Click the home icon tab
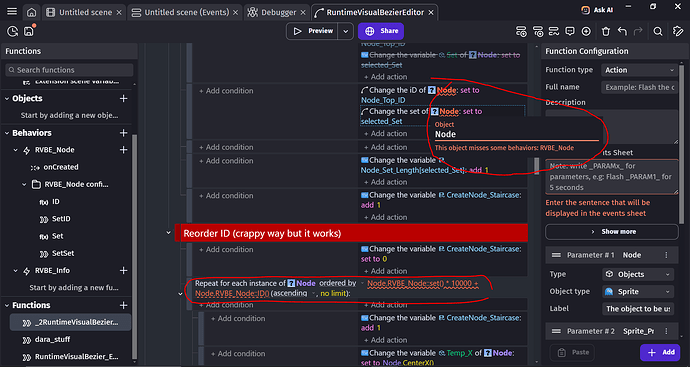This screenshot has height=367, width=690. click(x=32, y=12)
